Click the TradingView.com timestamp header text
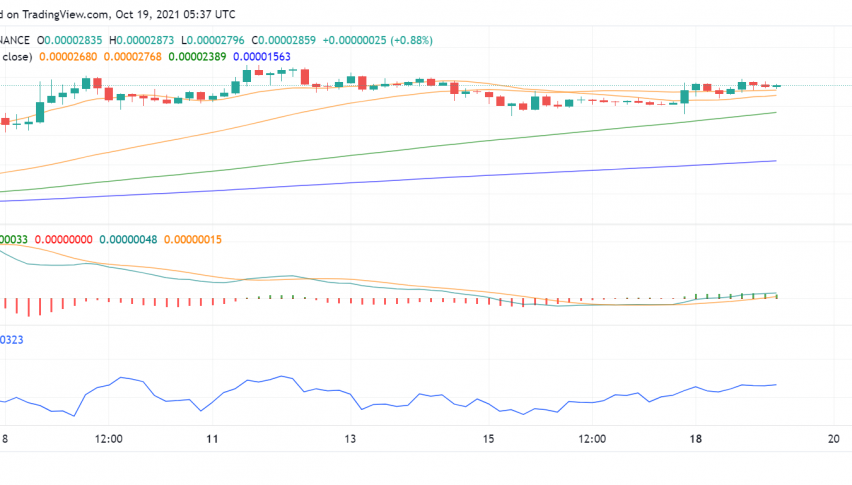 coord(118,15)
